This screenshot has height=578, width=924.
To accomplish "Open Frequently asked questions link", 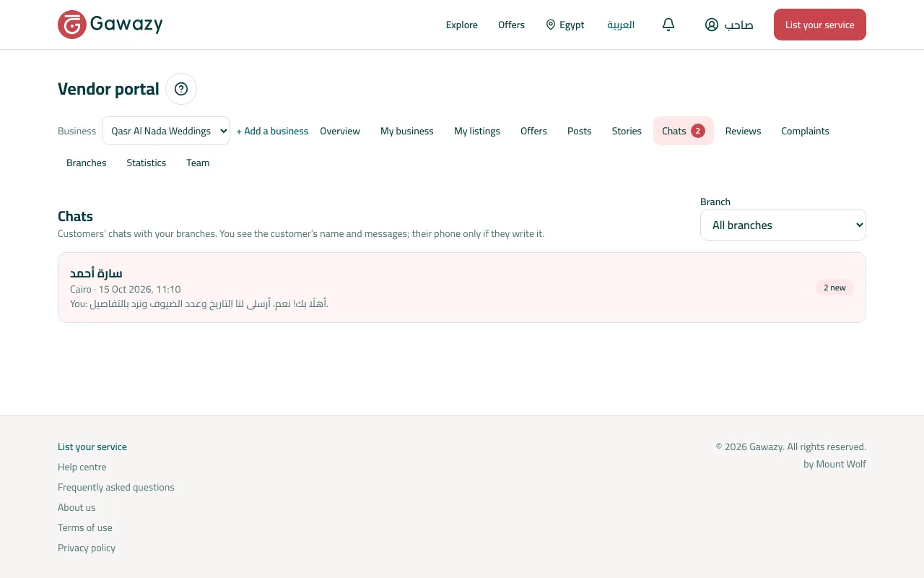I will point(116,487).
